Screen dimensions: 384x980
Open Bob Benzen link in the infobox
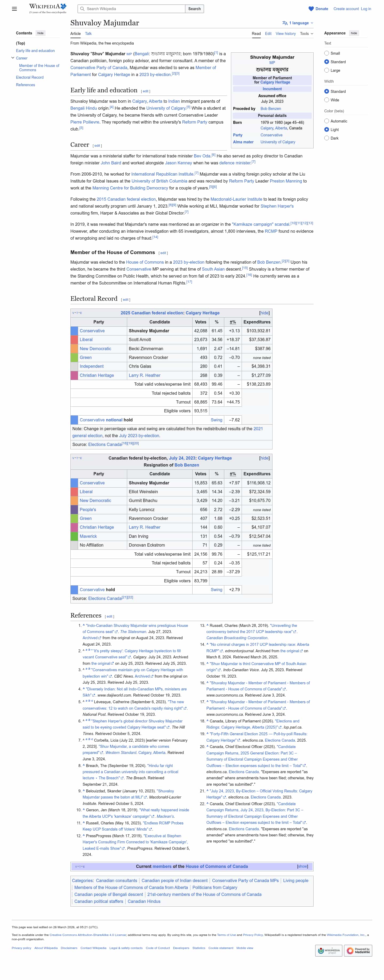271,108
